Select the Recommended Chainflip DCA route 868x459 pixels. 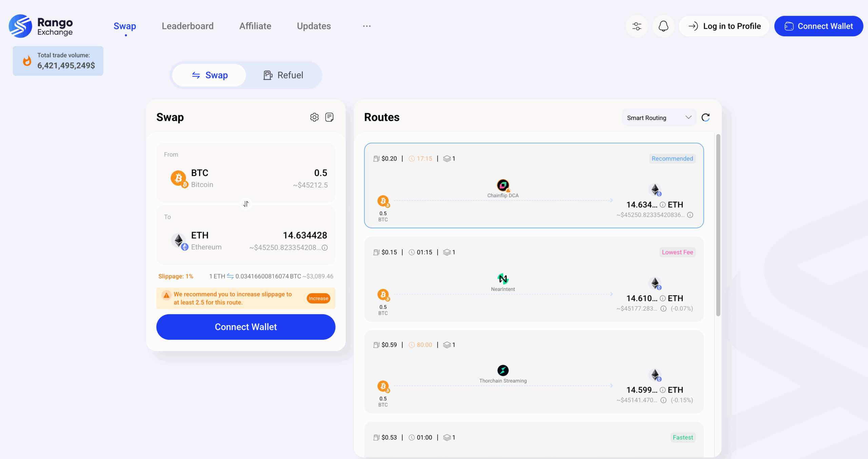pyautogui.click(x=533, y=186)
